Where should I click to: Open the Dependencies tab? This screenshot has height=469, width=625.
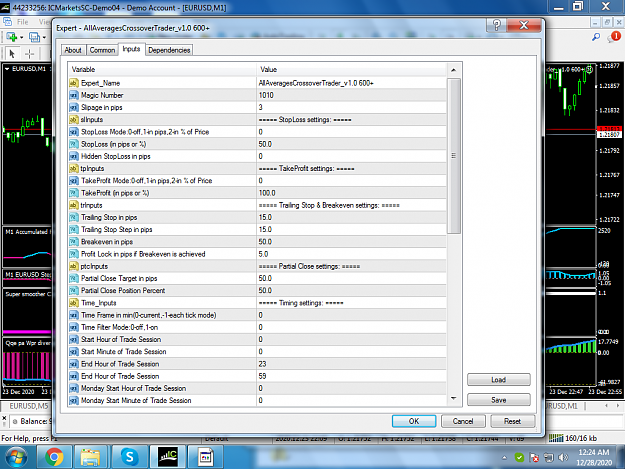tap(169, 50)
